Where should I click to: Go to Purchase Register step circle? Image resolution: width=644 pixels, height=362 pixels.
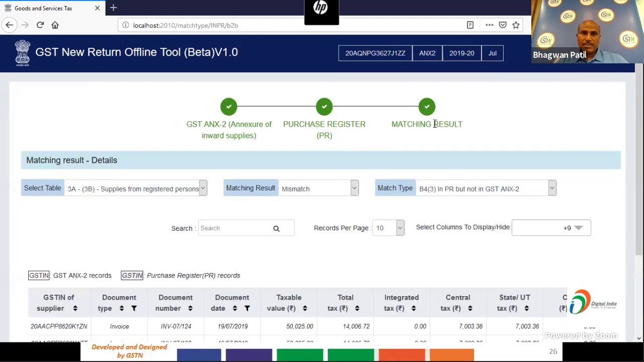(x=325, y=107)
